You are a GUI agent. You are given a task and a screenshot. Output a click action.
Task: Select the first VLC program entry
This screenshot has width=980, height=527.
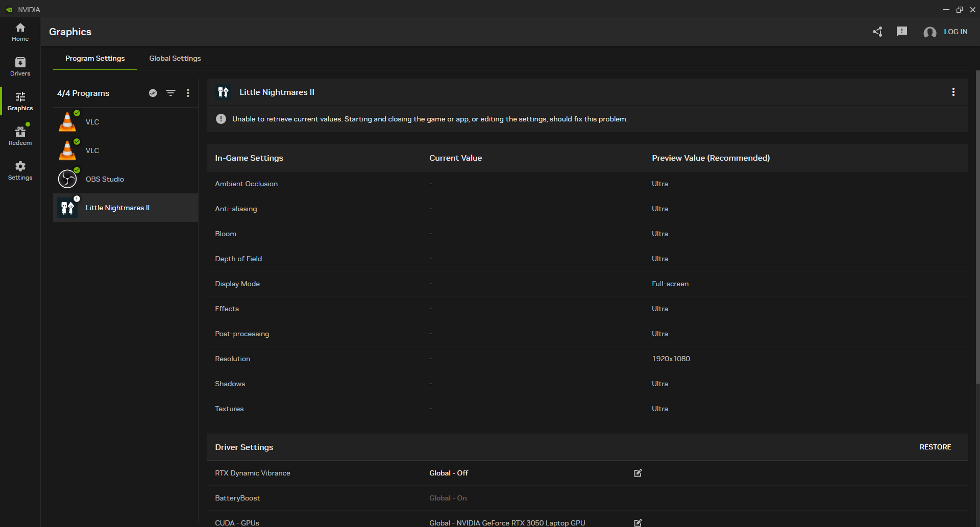126,122
